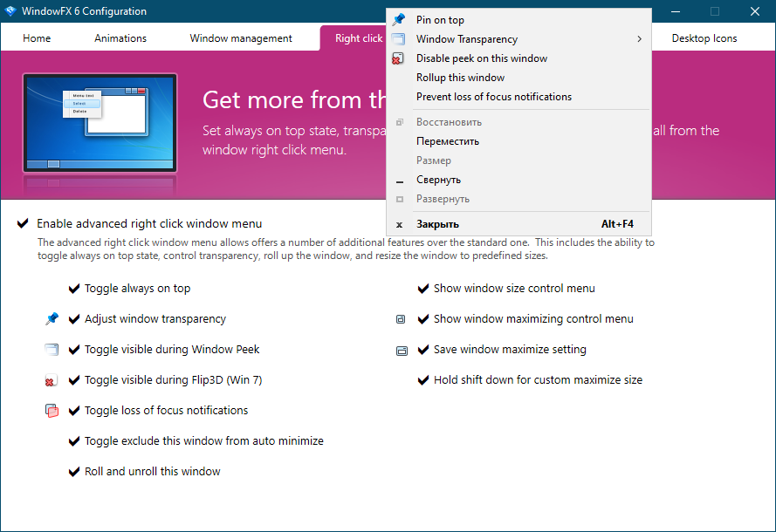Image resolution: width=776 pixels, height=532 pixels.
Task: Uncheck Hold shift down for custom maximize size
Action: 423,380
